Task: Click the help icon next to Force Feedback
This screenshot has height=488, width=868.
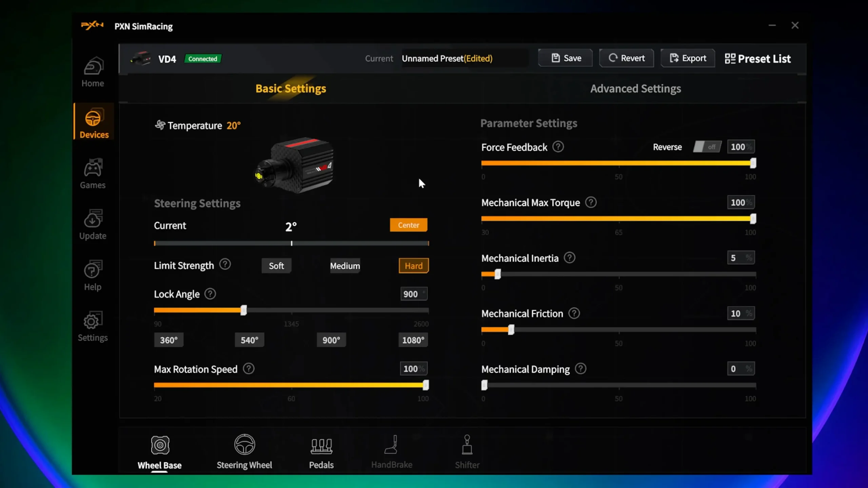Action: click(558, 147)
